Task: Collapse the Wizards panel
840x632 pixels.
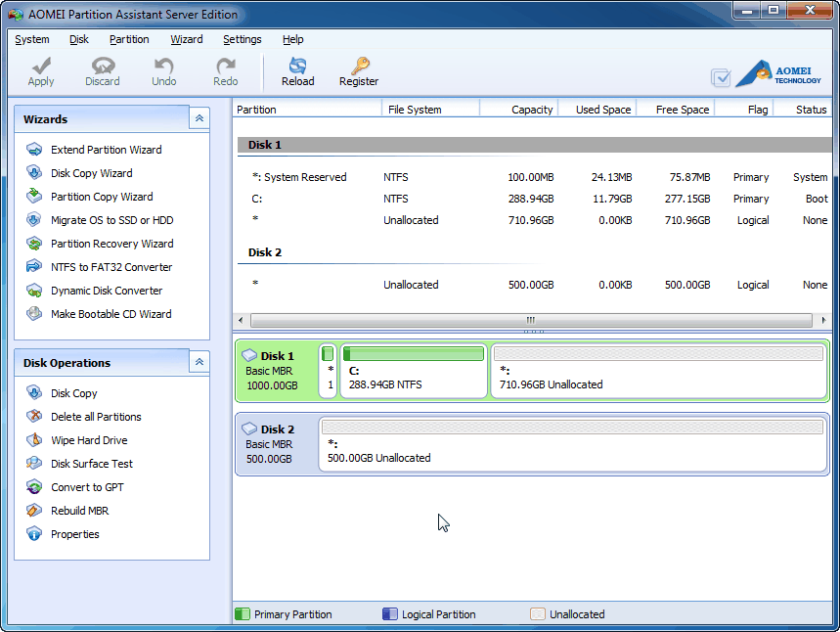Action: coord(199,117)
